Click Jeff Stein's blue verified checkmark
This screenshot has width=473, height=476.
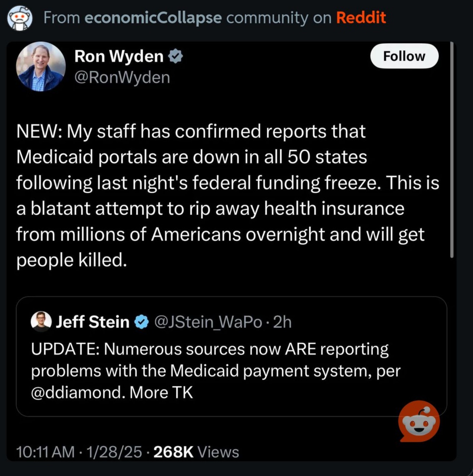[142, 322]
